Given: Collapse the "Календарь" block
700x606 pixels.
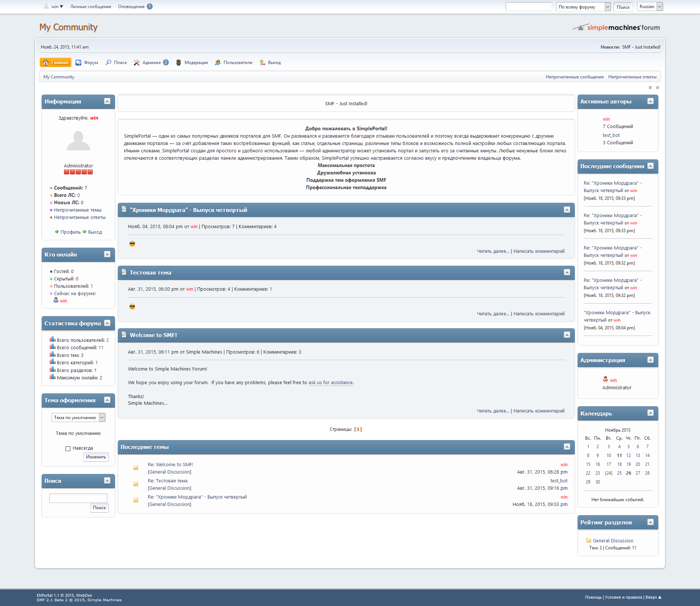Looking at the screenshot, I should [x=650, y=413].
